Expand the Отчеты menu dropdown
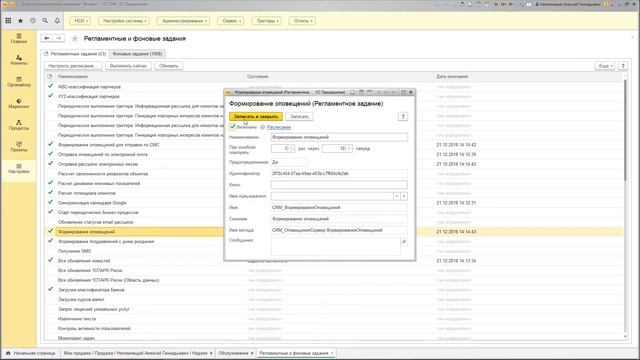The height and width of the screenshot is (360, 640). click(x=302, y=21)
